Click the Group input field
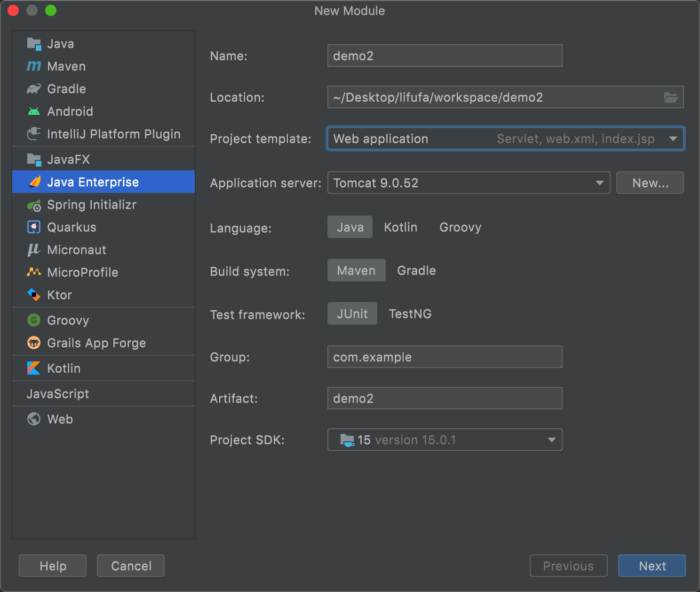700x592 pixels. [x=445, y=357]
